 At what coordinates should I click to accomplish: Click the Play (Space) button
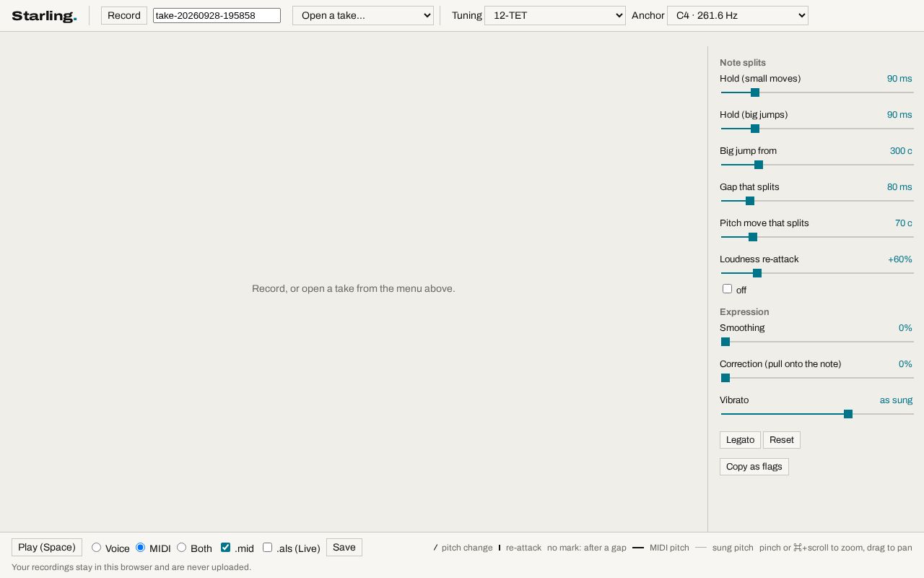[47, 548]
